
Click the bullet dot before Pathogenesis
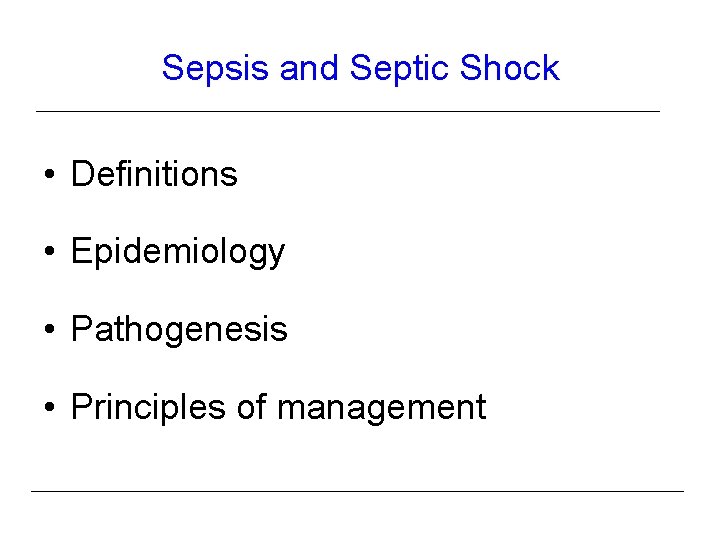pos(48,330)
